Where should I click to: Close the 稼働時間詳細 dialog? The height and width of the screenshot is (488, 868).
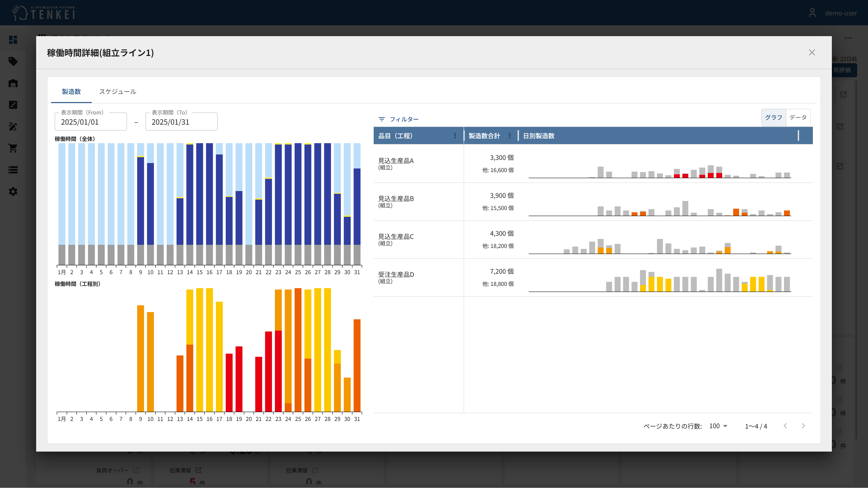(x=812, y=53)
